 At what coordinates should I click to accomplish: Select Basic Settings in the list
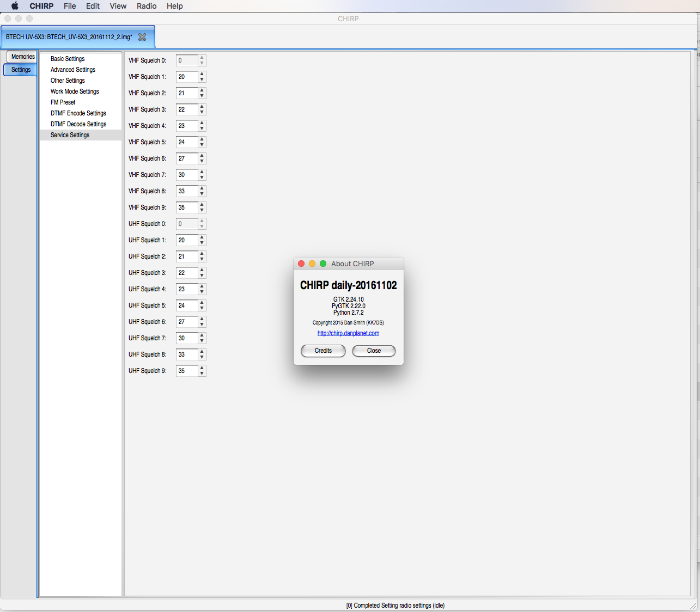tap(81, 59)
